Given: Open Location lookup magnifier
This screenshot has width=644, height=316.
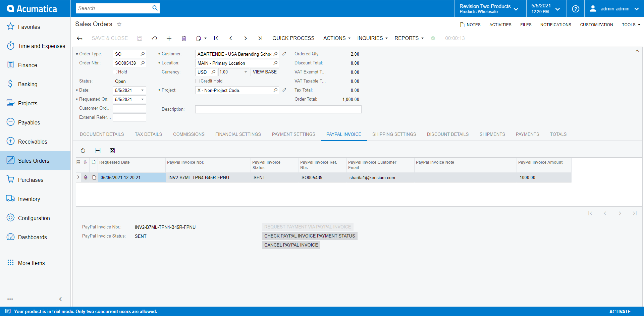Looking at the screenshot, I should pos(275,63).
